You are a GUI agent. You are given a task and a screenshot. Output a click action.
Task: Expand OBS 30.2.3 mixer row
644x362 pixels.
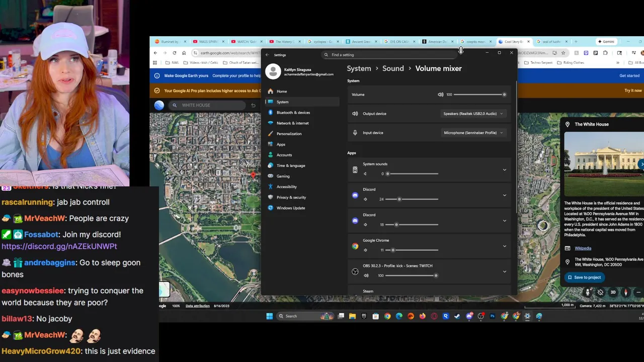click(505, 271)
